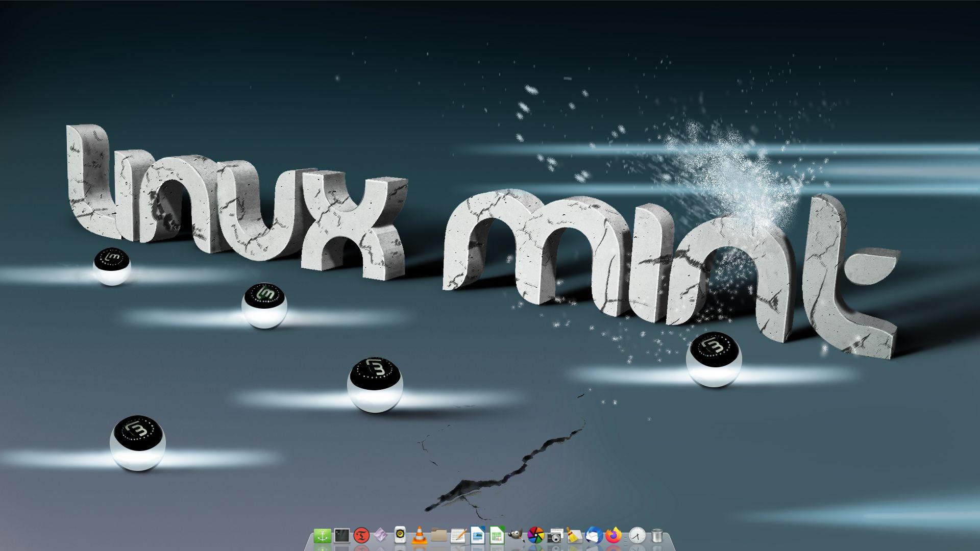
Task: Open the speaker music player icon
Action: pyautogui.click(x=400, y=536)
